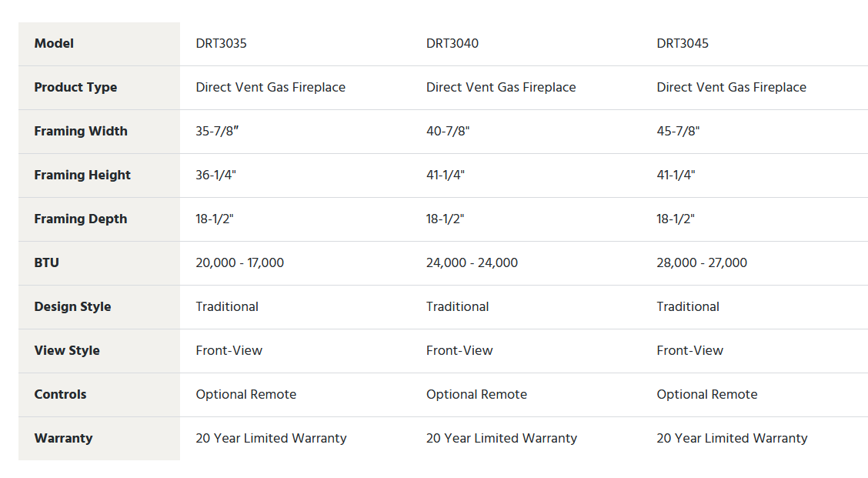The image size is (868, 478).
Task: Select the 20,000 - 17,000 BTU value
Action: [239, 262]
